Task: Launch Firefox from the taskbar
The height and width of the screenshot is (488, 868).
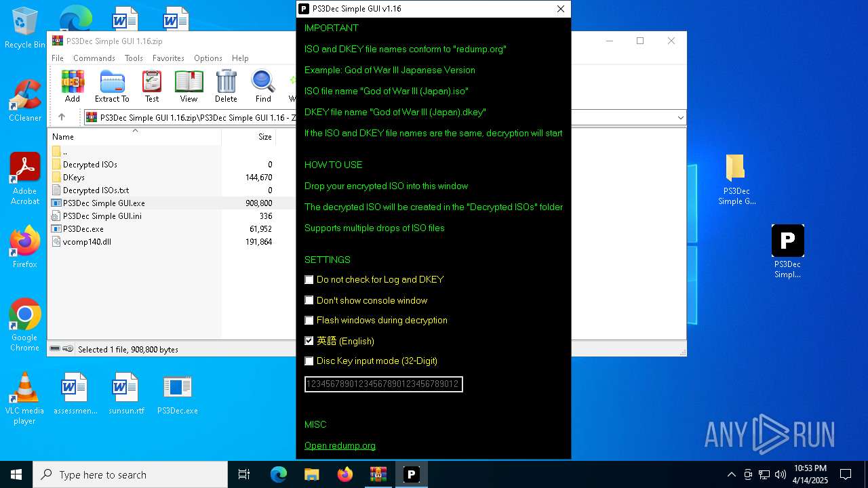Action: point(344,474)
